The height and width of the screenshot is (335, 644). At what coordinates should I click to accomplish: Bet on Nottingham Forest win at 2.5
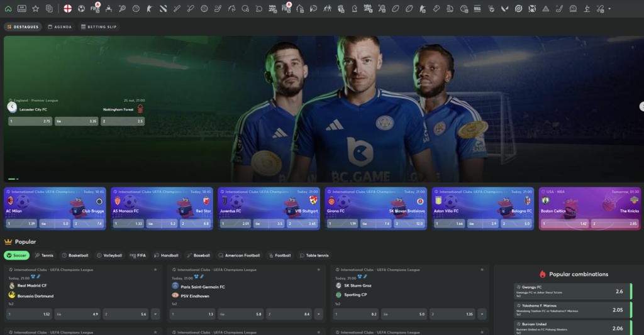[123, 121]
